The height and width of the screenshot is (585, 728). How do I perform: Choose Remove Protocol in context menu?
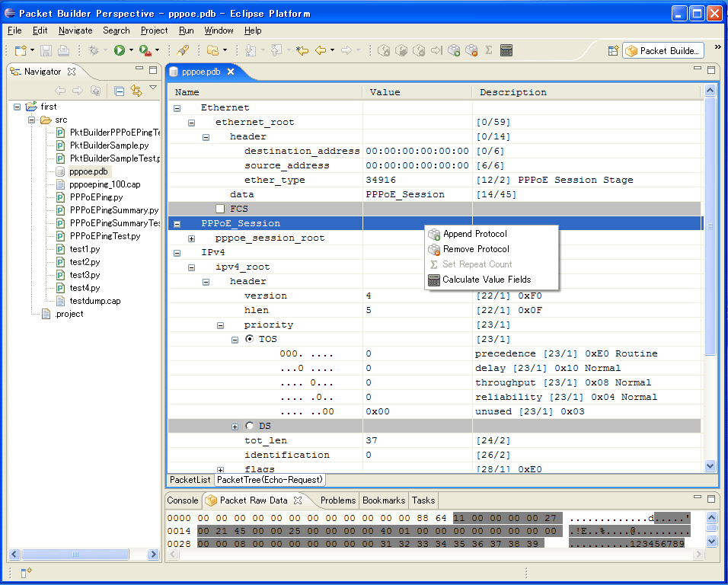click(x=491, y=249)
